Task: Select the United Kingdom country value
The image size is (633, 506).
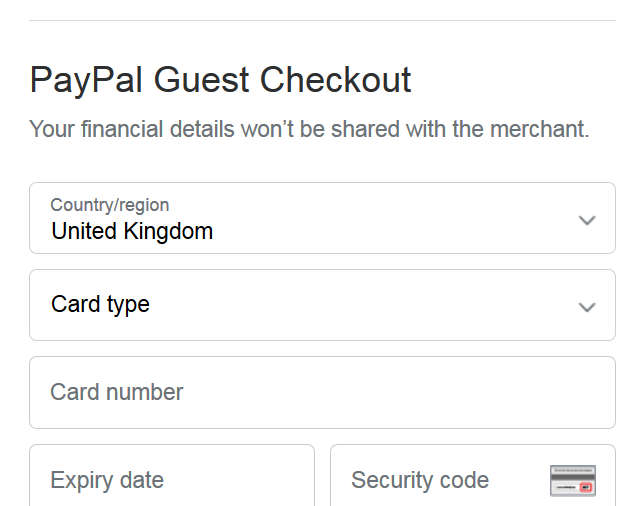Action: 132,231
